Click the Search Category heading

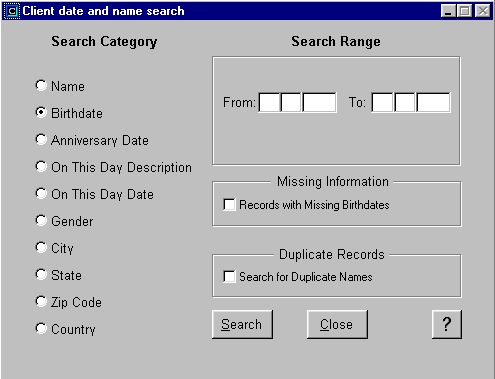[104, 42]
